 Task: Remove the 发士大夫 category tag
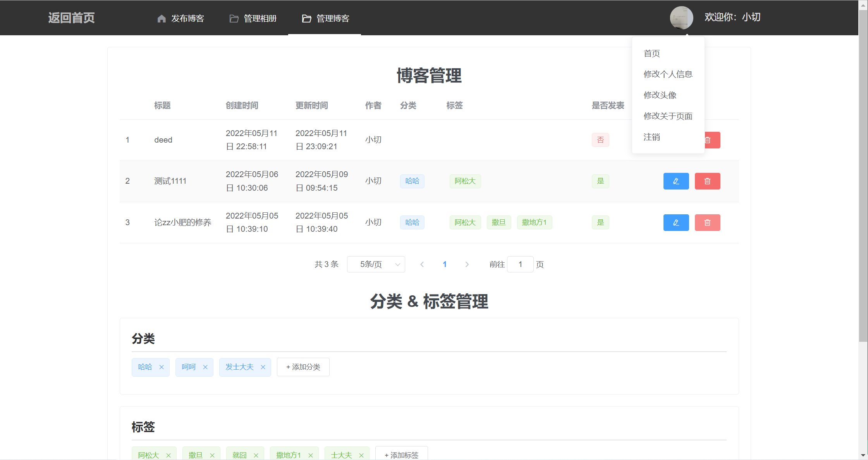(x=263, y=367)
